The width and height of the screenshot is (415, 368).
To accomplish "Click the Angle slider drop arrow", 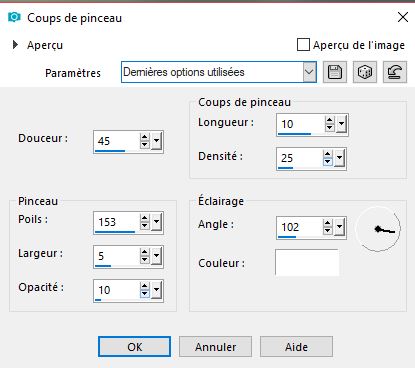I will pos(340,227).
